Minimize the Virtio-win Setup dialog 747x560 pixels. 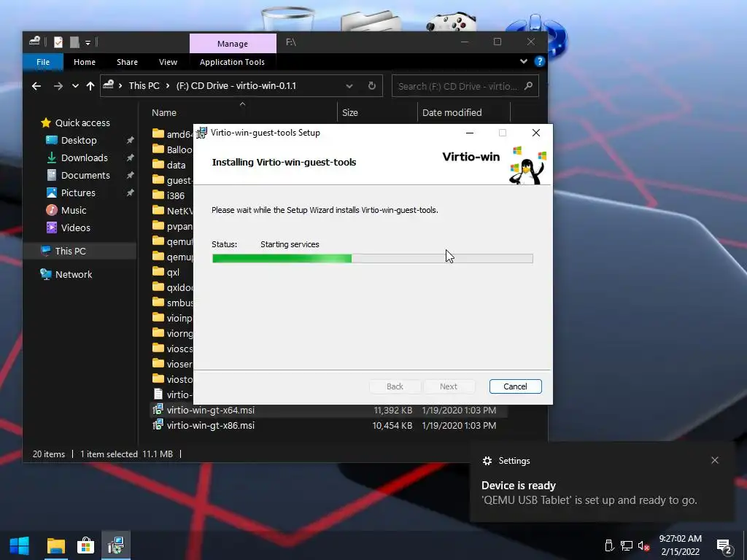[x=469, y=133]
